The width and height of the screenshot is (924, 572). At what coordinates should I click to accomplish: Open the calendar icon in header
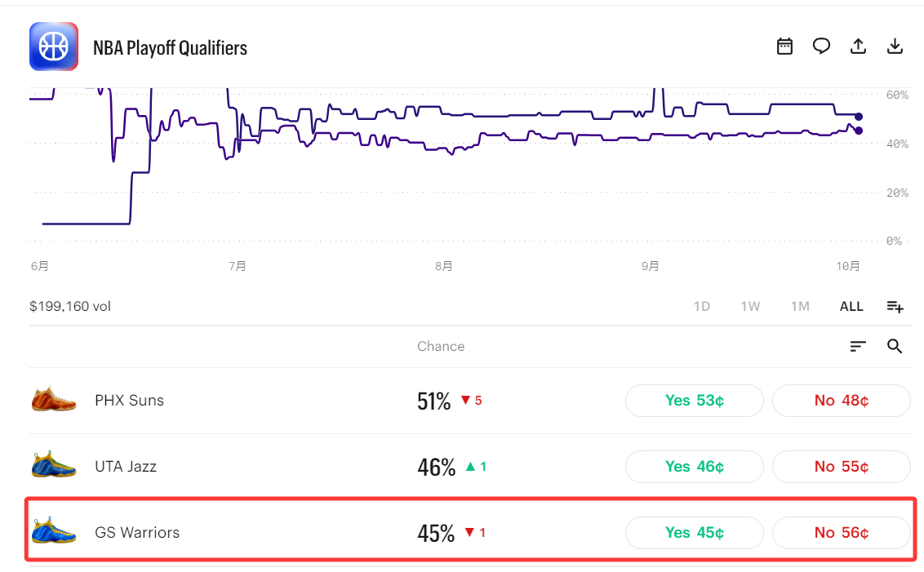(784, 46)
